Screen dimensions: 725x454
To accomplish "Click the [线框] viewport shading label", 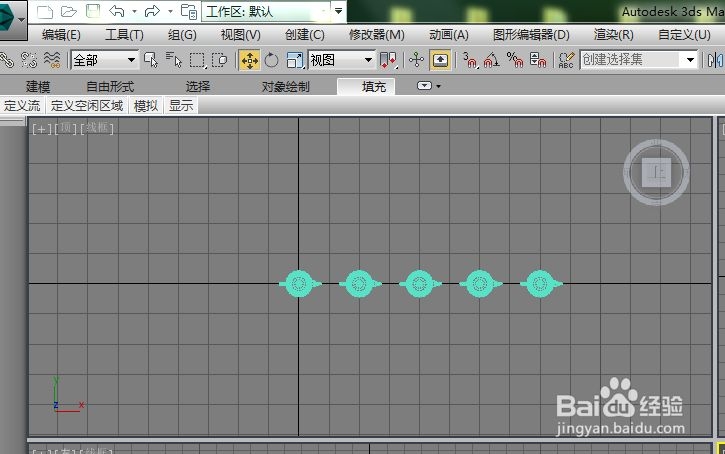I will click(96, 129).
